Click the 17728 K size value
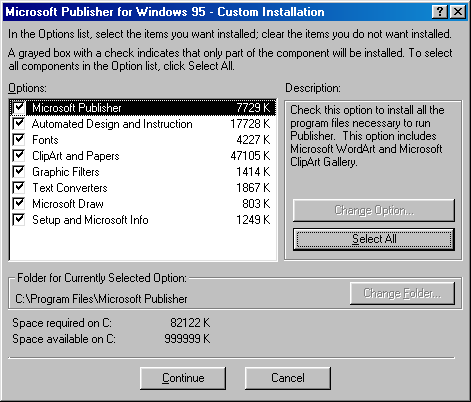This screenshot has width=471, height=402. tap(250, 124)
